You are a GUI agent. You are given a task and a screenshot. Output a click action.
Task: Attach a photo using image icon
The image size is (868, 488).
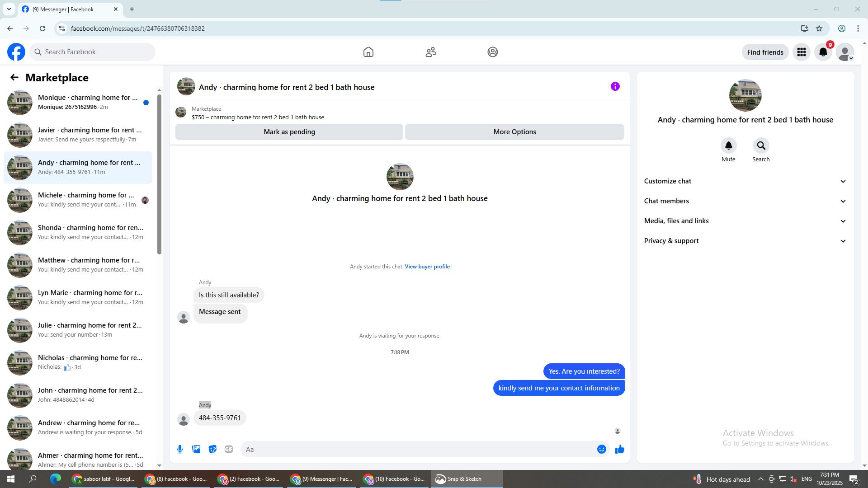(x=196, y=449)
